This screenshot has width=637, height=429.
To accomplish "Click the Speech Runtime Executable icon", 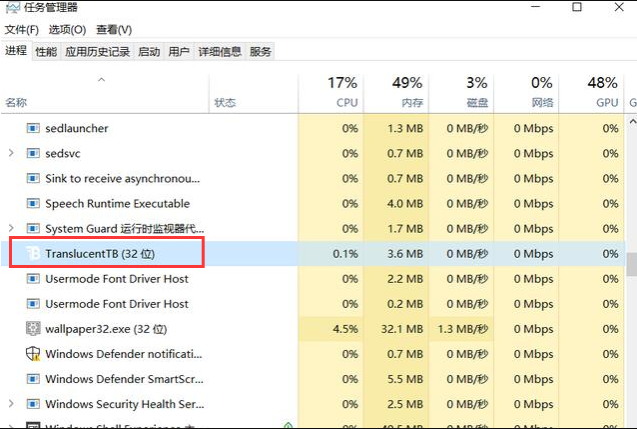I will point(33,204).
